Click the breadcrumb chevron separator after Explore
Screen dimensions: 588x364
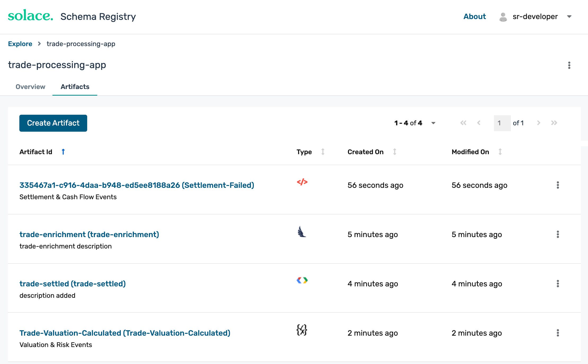(39, 44)
